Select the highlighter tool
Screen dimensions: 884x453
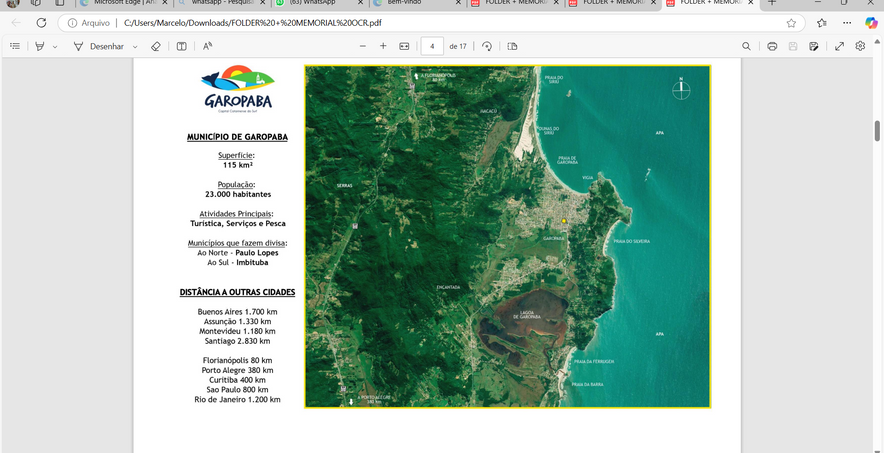[39, 46]
